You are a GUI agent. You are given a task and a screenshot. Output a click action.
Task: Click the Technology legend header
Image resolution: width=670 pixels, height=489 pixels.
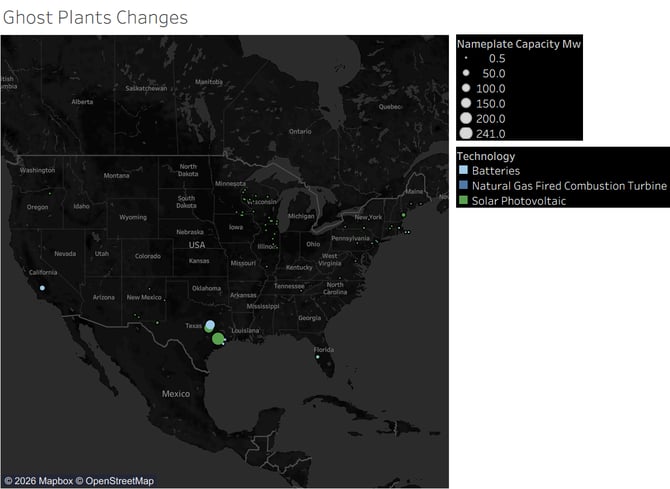point(486,156)
